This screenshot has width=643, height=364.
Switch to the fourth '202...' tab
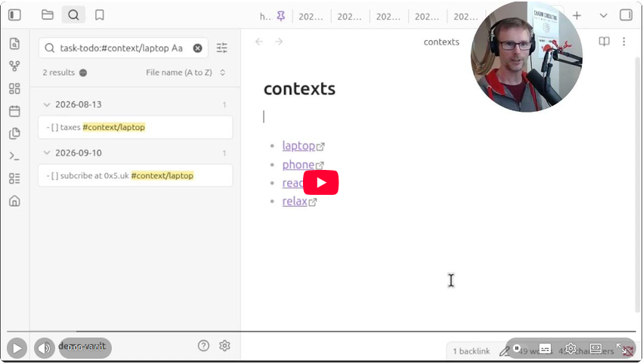click(427, 17)
